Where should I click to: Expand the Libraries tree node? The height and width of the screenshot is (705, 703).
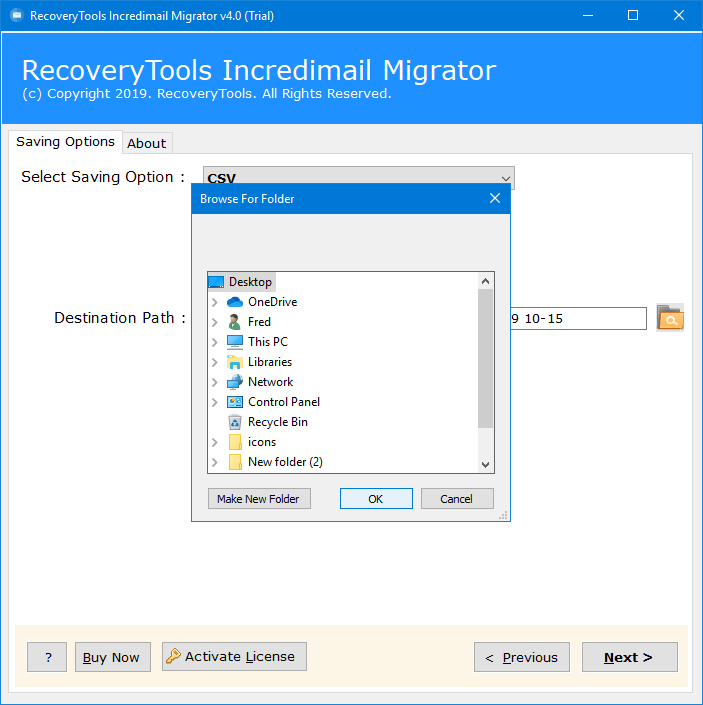(x=215, y=362)
